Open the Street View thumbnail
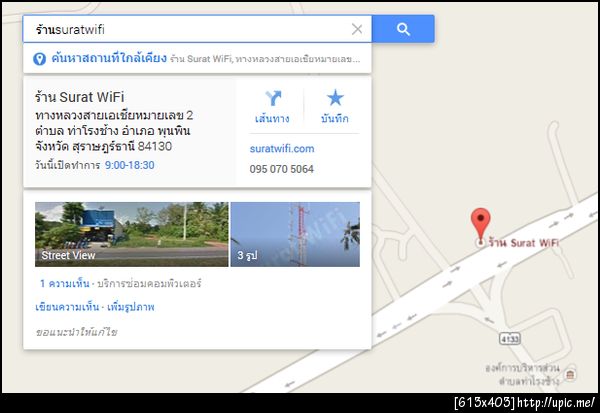The height and width of the screenshot is (413, 600). pyautogui.click(x=132, y=234)
